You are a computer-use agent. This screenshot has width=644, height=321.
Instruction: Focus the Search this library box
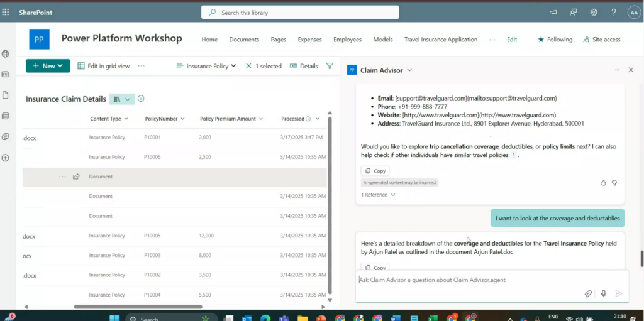pos(300,13)
